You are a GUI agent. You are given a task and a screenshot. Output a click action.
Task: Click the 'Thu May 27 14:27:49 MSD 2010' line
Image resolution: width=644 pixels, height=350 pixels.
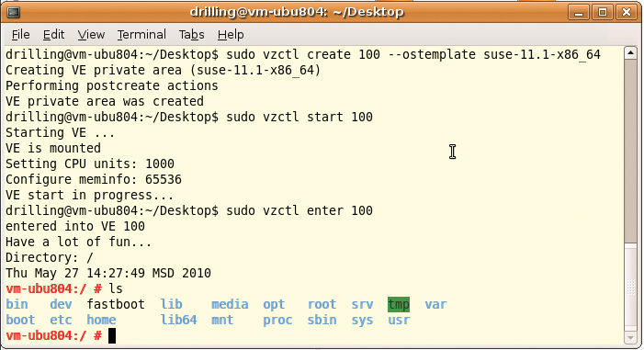coord(108,273)
